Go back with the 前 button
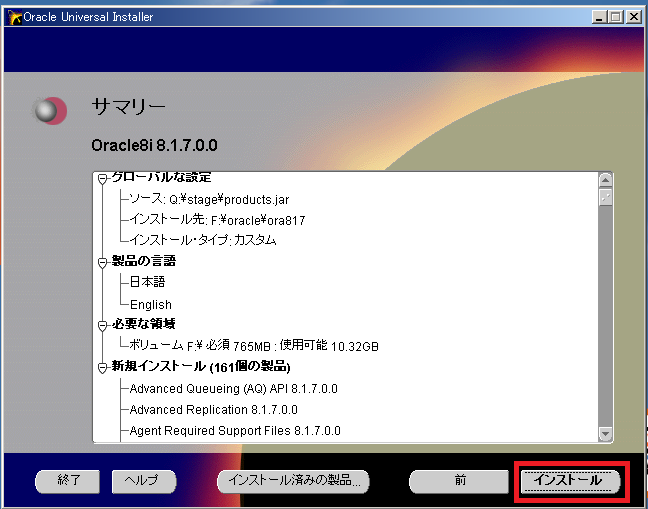 tap(459, 481)
